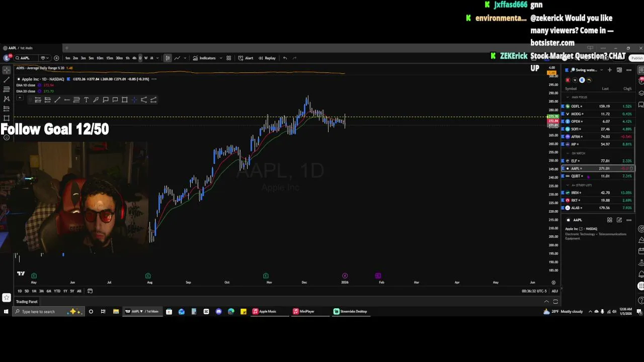Select the red flag filter in watchlist
644x362 pixels.
(x=568, y=80)
